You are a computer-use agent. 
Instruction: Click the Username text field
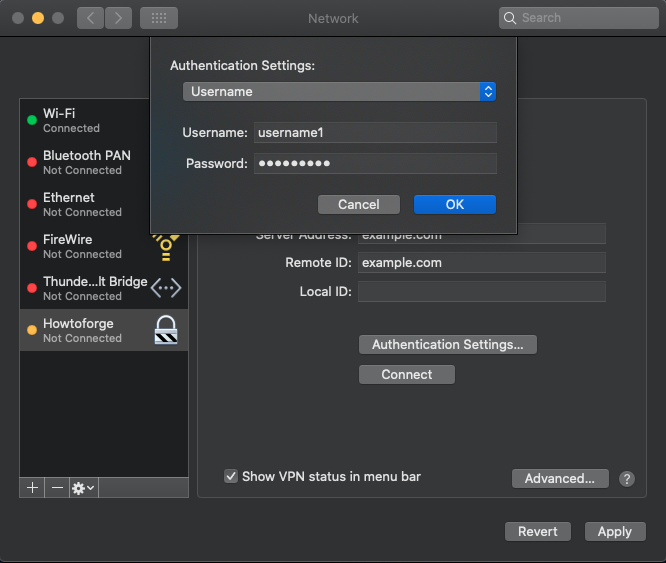click(375, 132)
